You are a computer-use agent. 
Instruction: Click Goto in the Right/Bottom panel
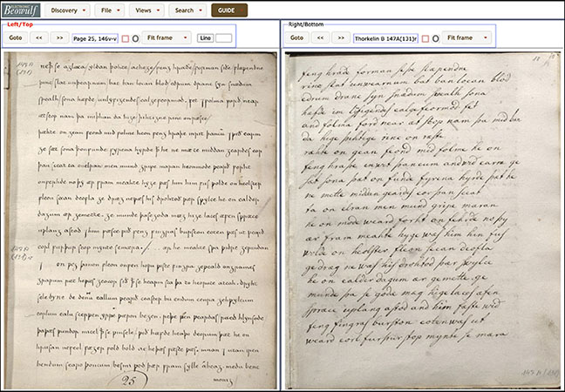click(x=297, y=37)
